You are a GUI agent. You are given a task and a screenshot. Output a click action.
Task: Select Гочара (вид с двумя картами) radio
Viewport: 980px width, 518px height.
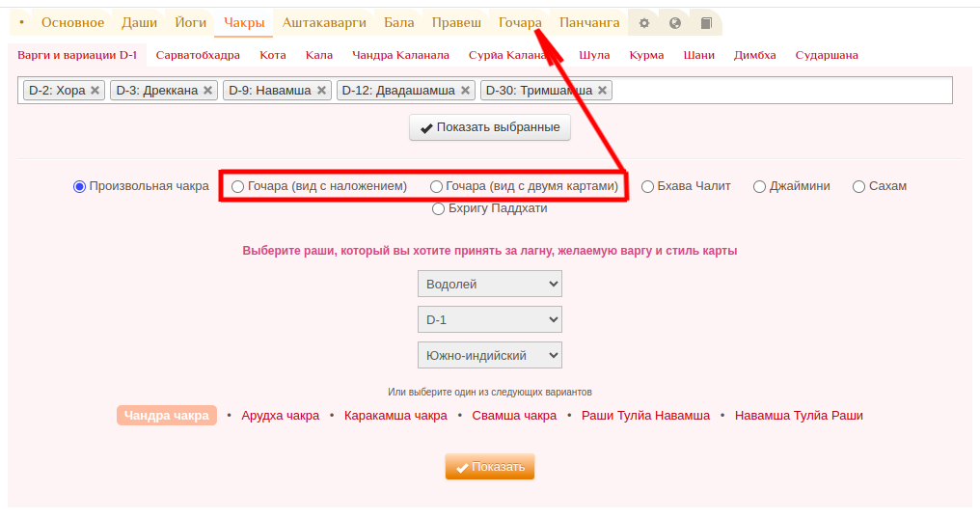pos(436,187)
